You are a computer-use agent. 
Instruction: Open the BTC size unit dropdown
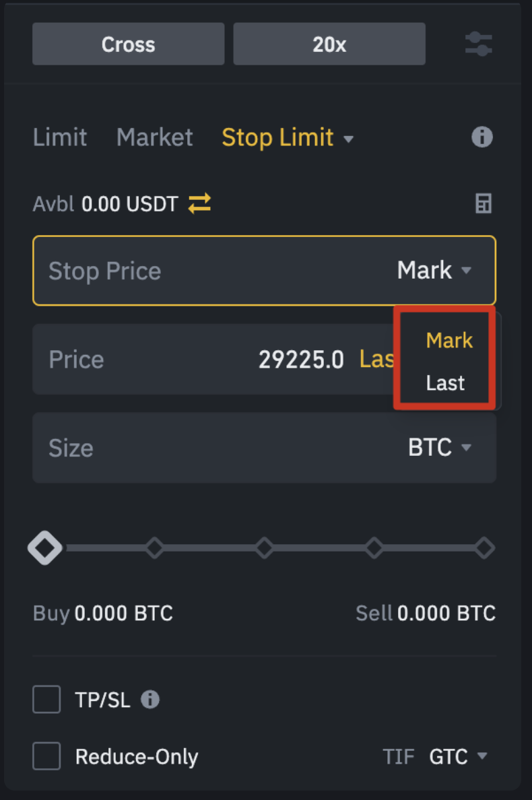[439, 448]
